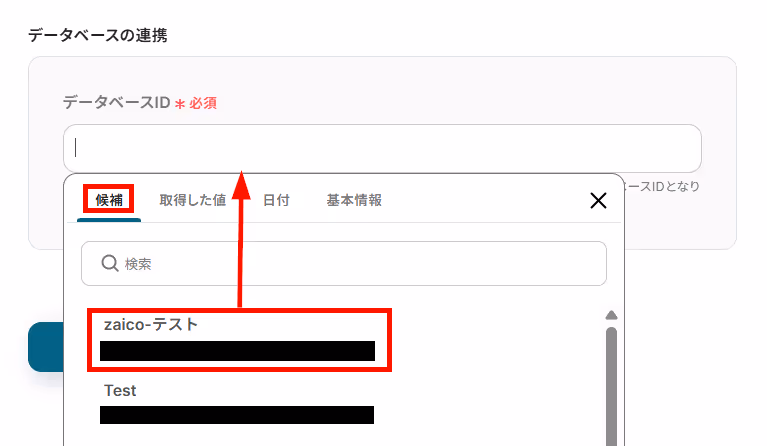This screenshot has width=767, height=446.
Task: Select the 日付 tab
Action: [x=276, y=200]
